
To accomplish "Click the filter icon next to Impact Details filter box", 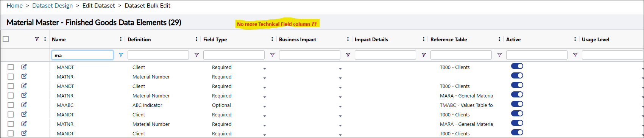I will point(424,55).
